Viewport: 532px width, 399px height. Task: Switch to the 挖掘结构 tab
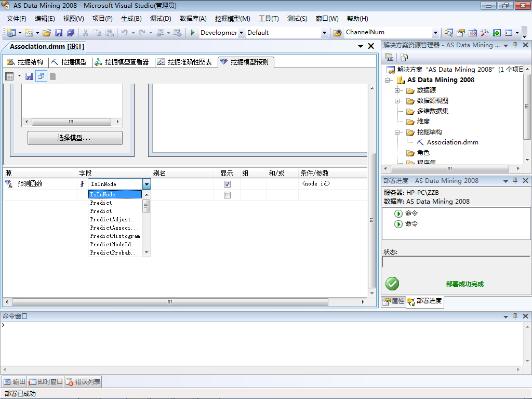point(25,62)
